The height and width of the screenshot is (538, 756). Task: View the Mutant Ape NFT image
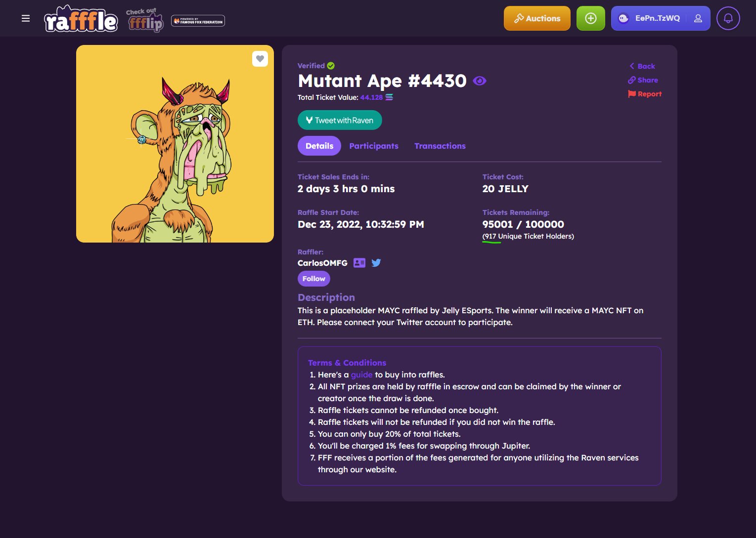[175, 144]
